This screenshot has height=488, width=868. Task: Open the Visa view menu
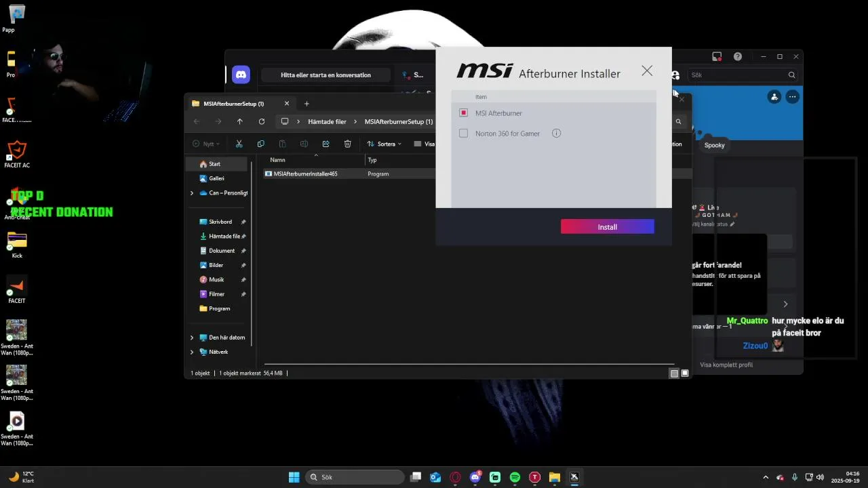point(425,144)
